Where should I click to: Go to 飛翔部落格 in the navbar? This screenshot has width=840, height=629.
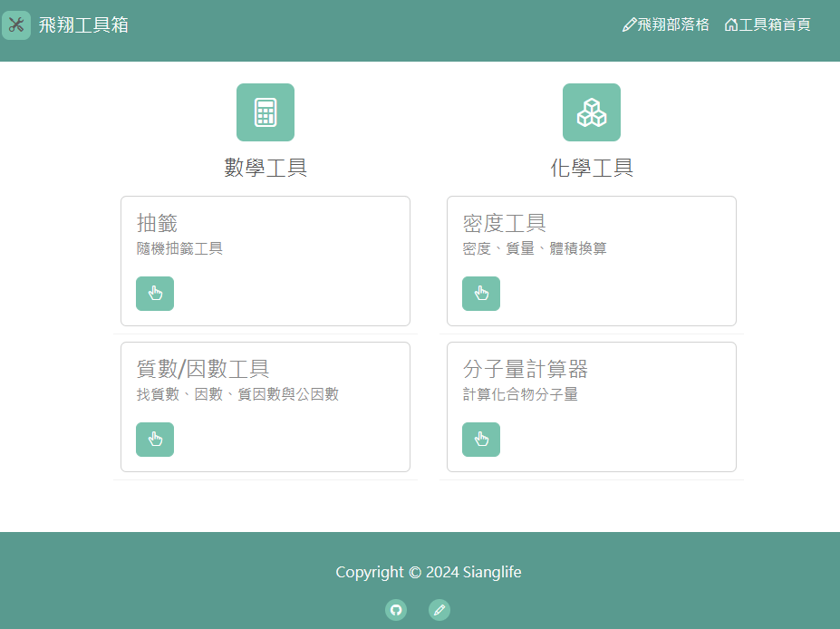pyautogui.click(x=666, y=25)
